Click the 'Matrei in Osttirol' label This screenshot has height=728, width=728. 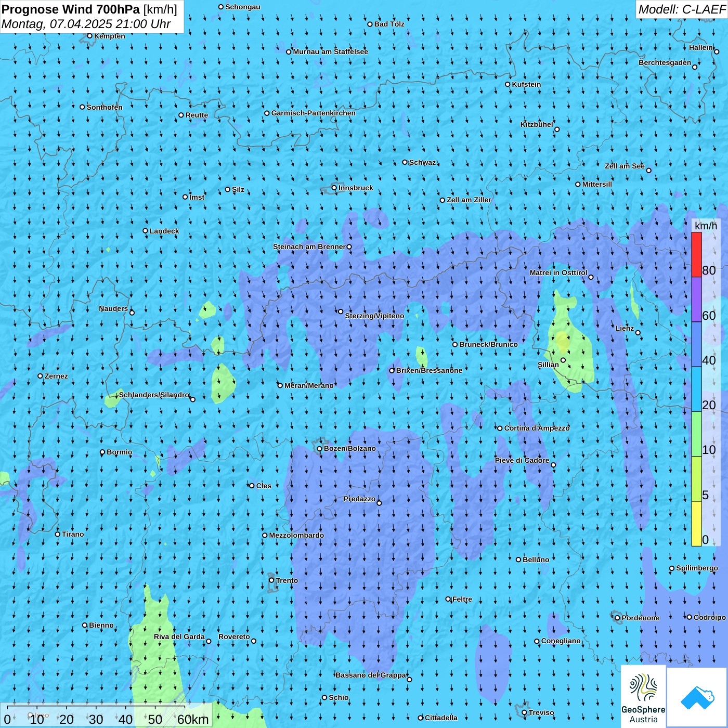click(x=558, y=272)
